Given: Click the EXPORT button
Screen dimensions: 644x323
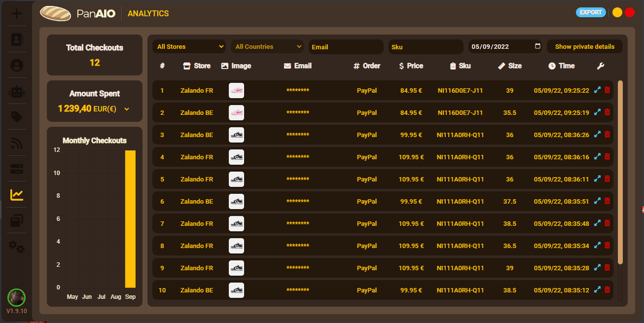Looking at the screenshot, I should 591,12.
